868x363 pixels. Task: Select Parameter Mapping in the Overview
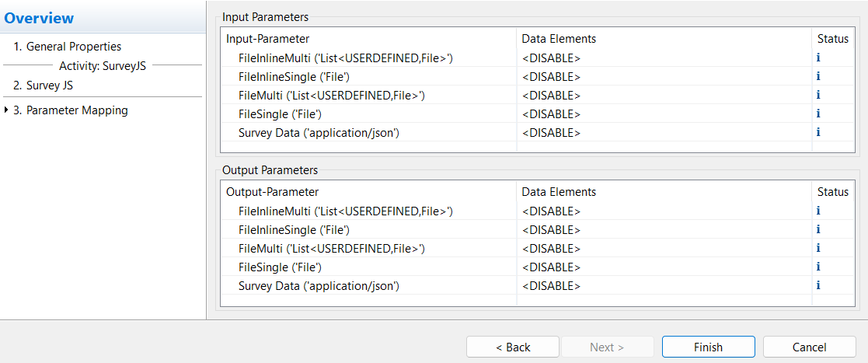(x=77, y=110)
